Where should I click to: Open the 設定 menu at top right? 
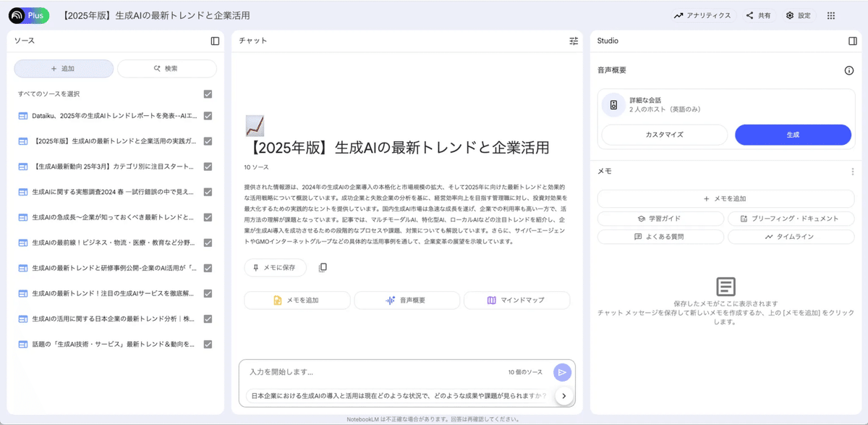(x=798, y=14)
